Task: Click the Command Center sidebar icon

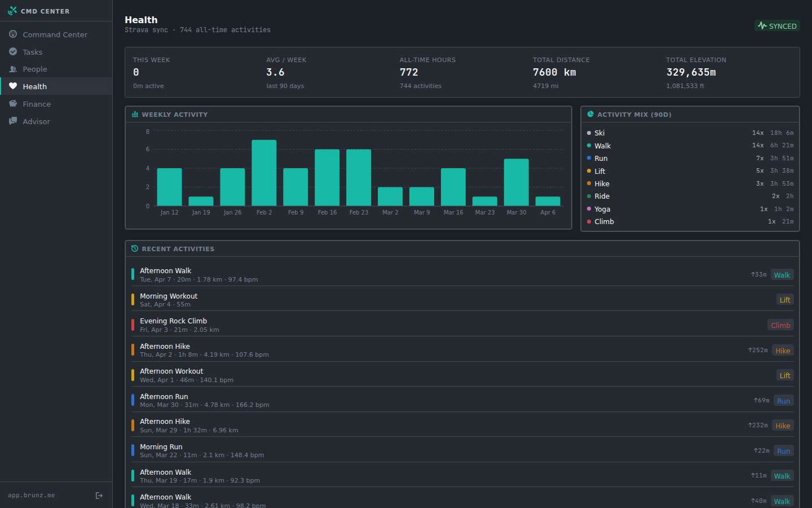Action: click(13, 34)
